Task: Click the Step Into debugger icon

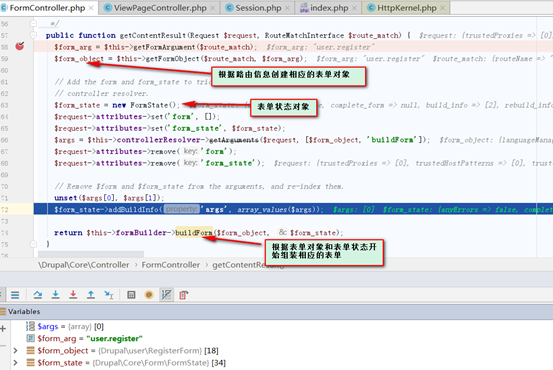Action: point(55,295)
